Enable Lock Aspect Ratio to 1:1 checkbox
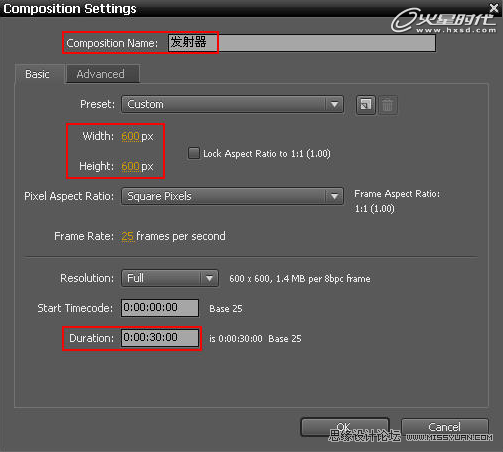 point(194,153)
